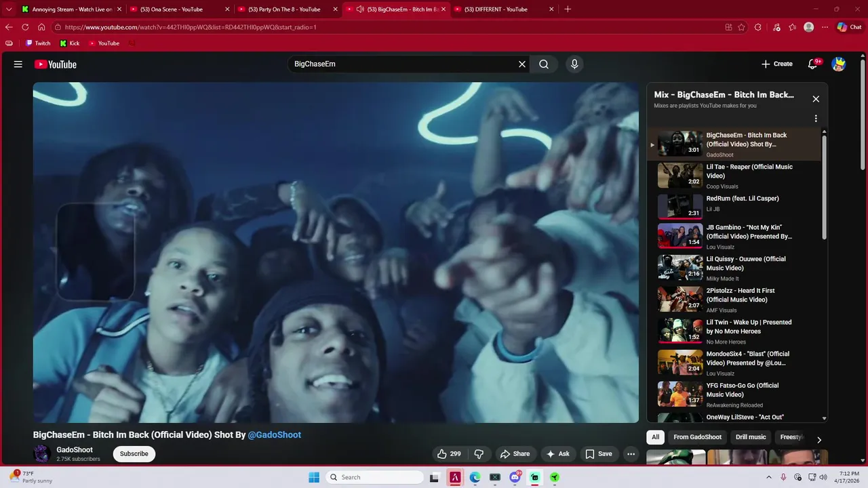Show hidden system tray icons

coord(768,477)
